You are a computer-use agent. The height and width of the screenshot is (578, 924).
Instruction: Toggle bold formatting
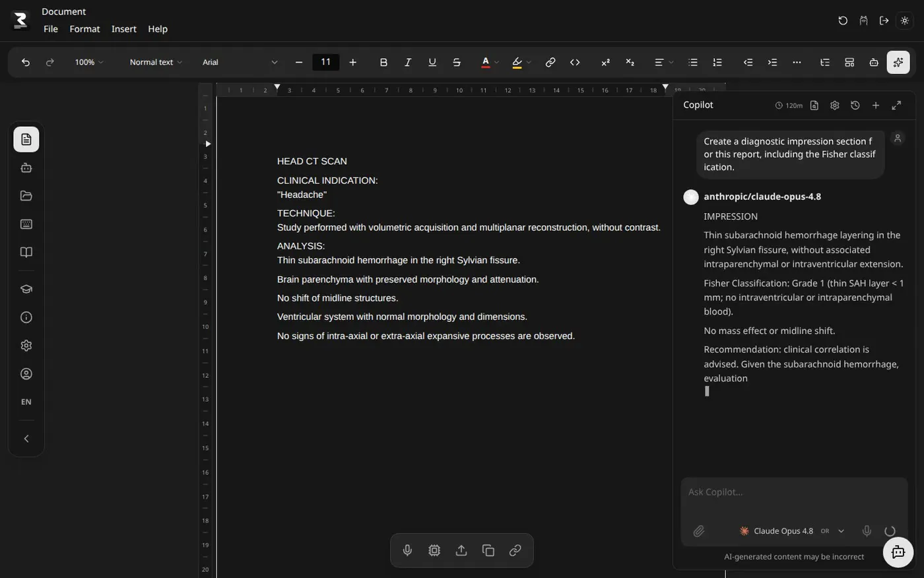pos(383,62)
